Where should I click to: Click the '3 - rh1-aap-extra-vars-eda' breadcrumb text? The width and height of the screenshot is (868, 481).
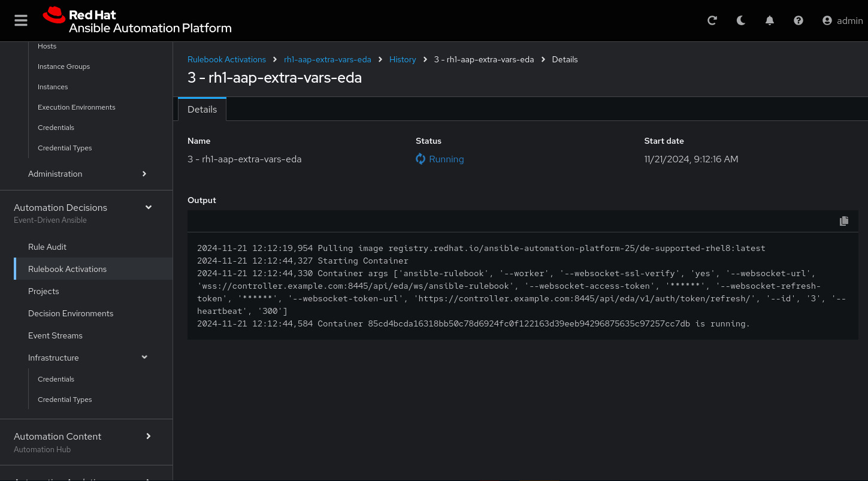pos(484,59)
